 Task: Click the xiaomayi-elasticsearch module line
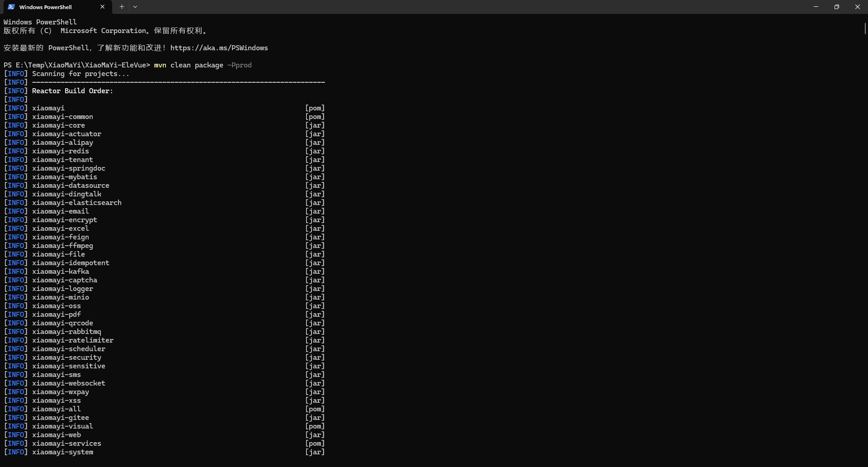click(76, 203)
